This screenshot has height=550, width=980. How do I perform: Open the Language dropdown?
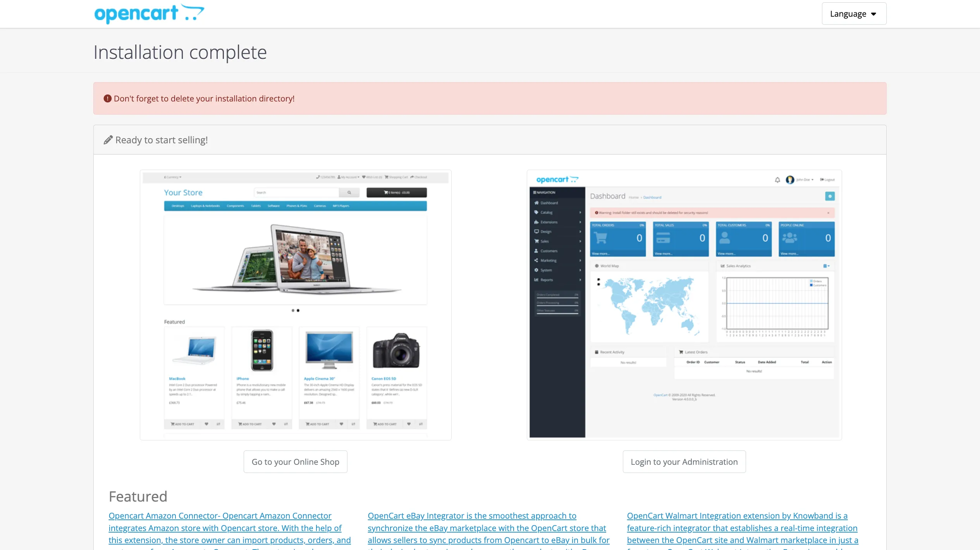click(854, 14)
